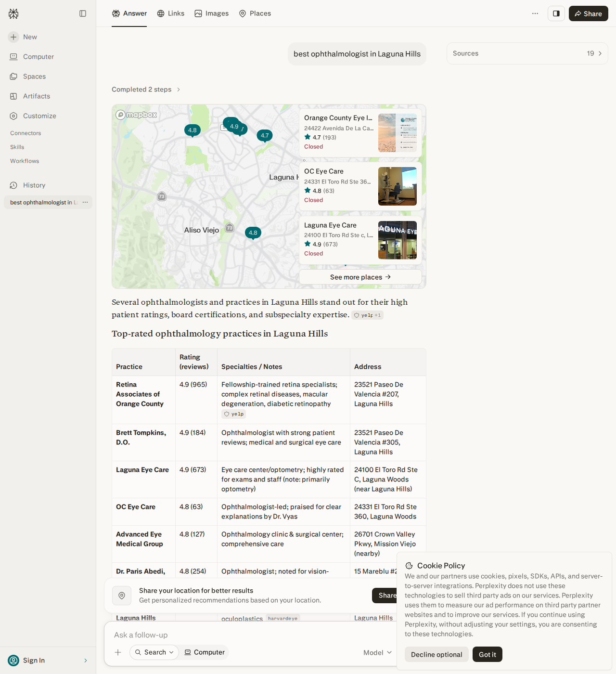Viewport: 616px width, 674px height.
Task: Click Got it on cookie policy
Action: [488, 654]
